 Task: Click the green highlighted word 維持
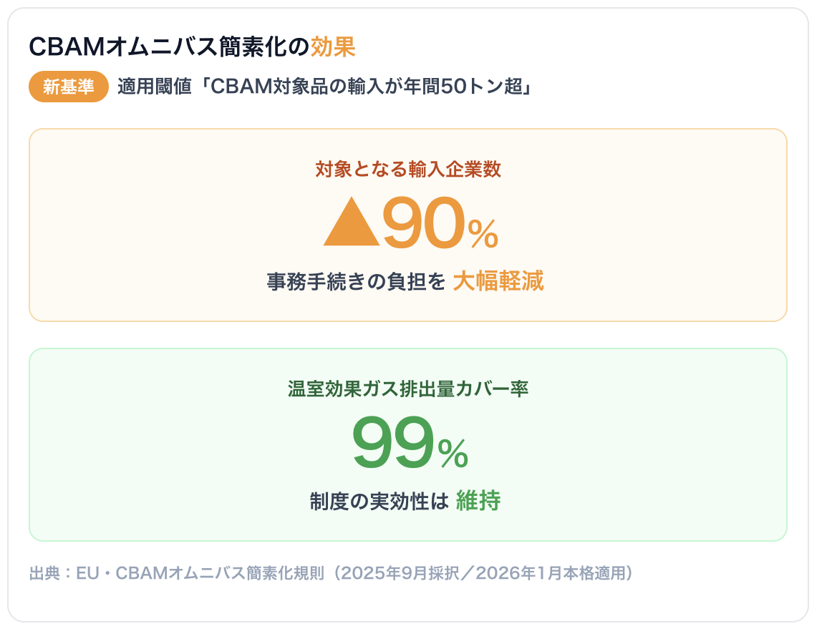(478, 501)
